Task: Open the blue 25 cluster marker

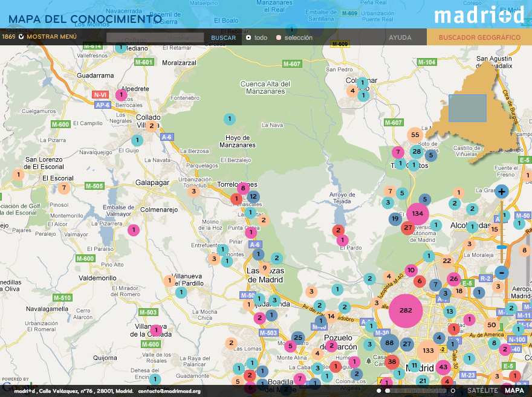Action: click(298, 338)
